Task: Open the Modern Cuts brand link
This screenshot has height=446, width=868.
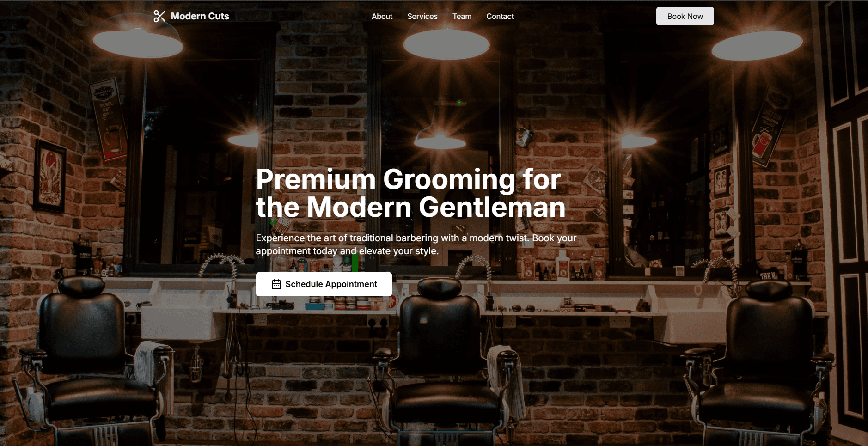Action: tap(191, 16)
